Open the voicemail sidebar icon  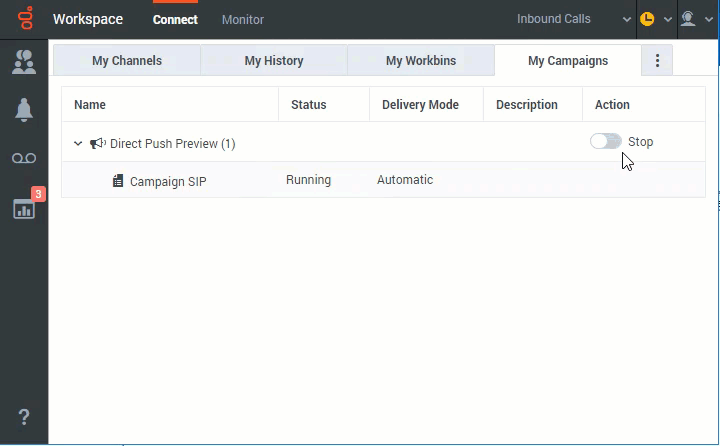24,159
